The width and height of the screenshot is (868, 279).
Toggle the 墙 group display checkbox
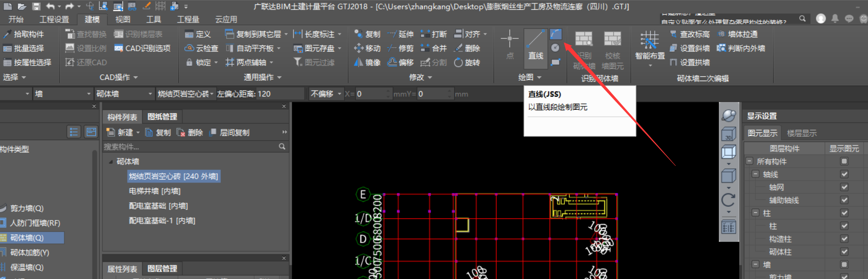(x=844, y=264)
